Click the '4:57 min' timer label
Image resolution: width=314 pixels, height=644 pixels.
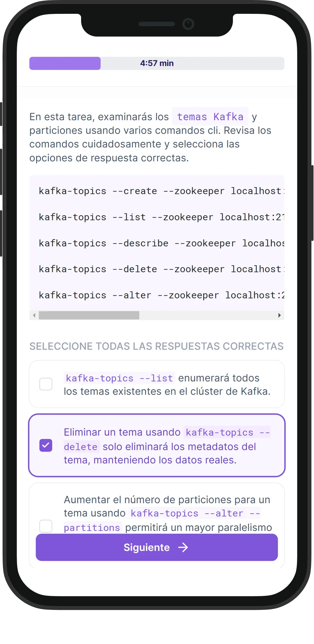point(157,63)
